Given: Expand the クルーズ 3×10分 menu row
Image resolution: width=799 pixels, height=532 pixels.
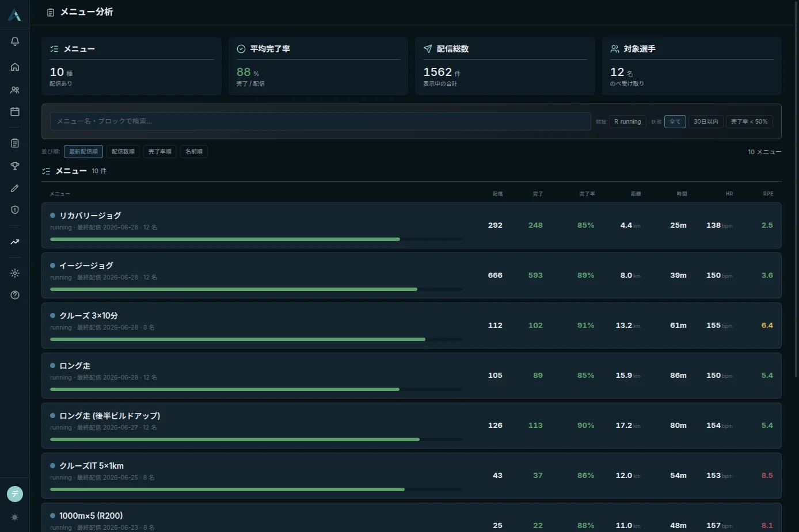Looking at the screenshot, I should 411,326.
